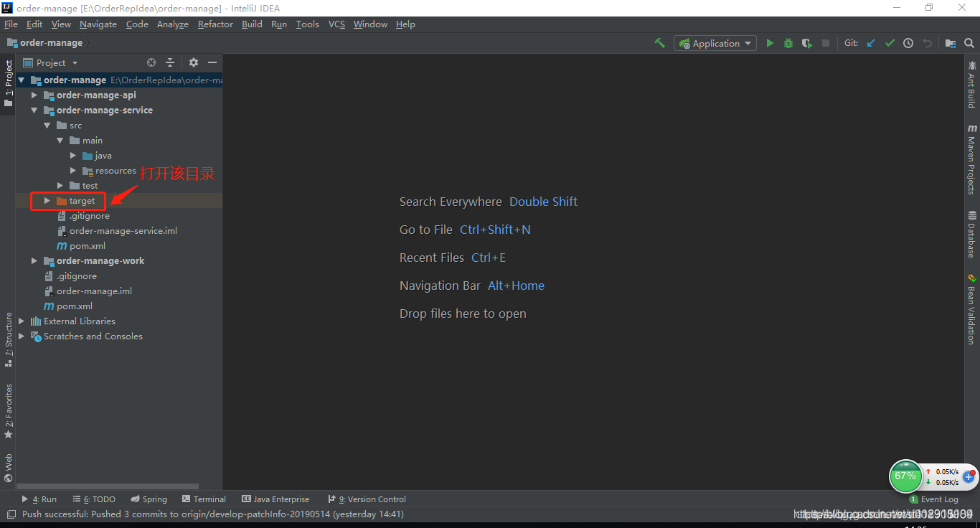Viewport: 980px width, 528px height.
Task: Open Project Structure folder icon in toolbar
Action: pyautogui.click(x=950, y=43)
